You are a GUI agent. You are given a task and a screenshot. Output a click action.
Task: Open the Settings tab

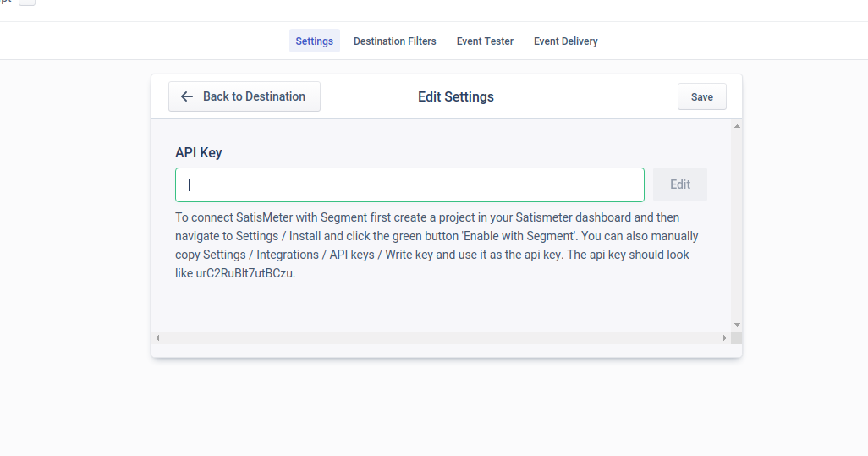point(315,41)
